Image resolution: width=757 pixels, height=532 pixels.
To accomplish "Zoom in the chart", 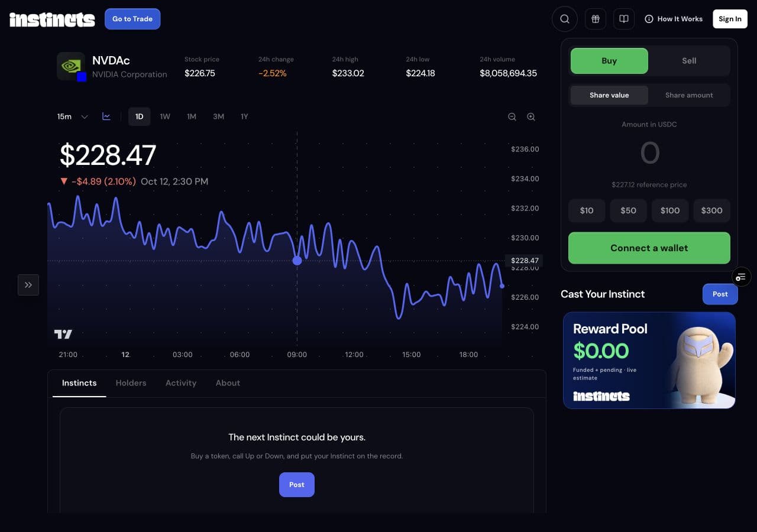I will [531, 117].
